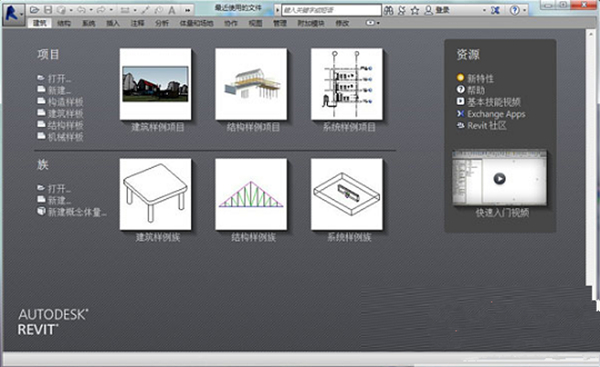600x367 pixels.
Task: Open the Measure tool dropdown arrow
Action: pyautogui.click(x=135, y=10)
